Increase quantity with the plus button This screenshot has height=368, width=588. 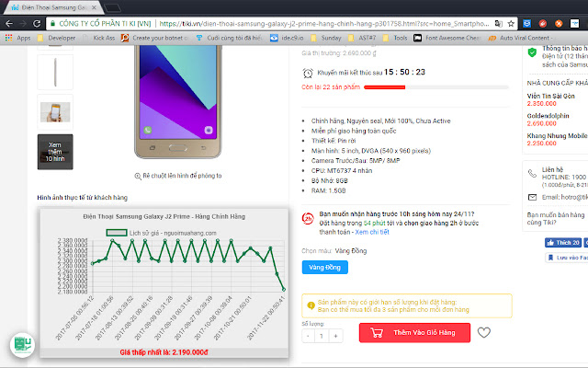point(335,336)
